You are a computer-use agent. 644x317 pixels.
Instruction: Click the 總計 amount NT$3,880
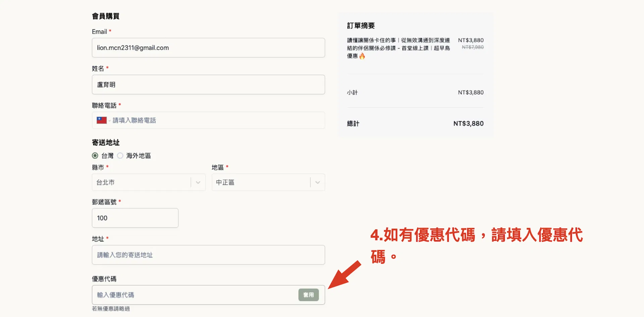(468, 124)
